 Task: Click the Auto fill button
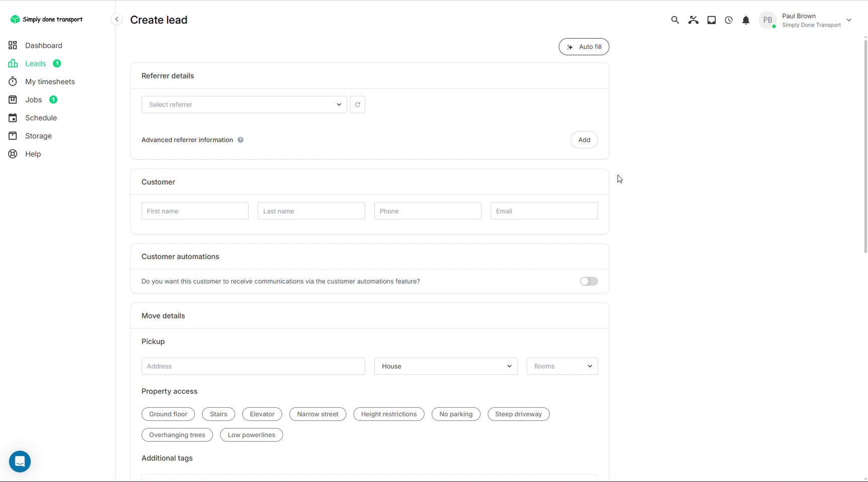coord(584,47)
